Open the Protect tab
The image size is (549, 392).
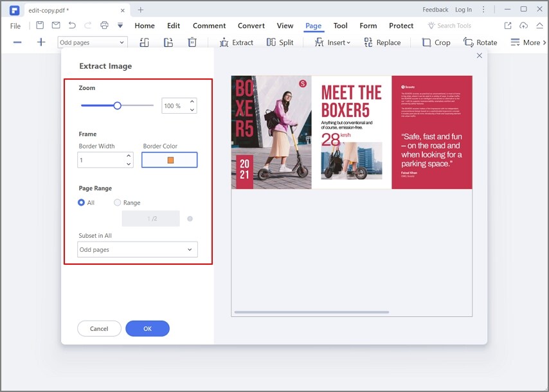(x=401, y=26)
